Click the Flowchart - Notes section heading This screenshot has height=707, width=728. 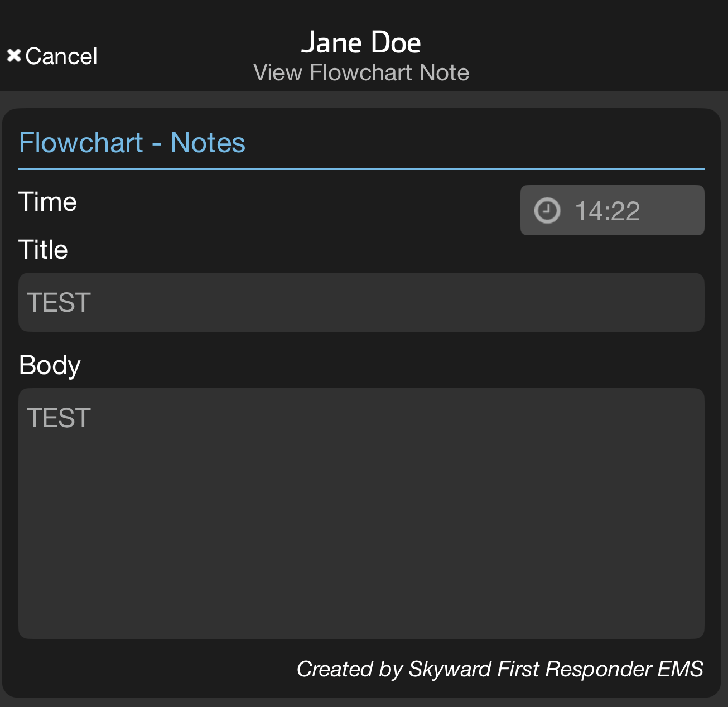pos(132,143)
